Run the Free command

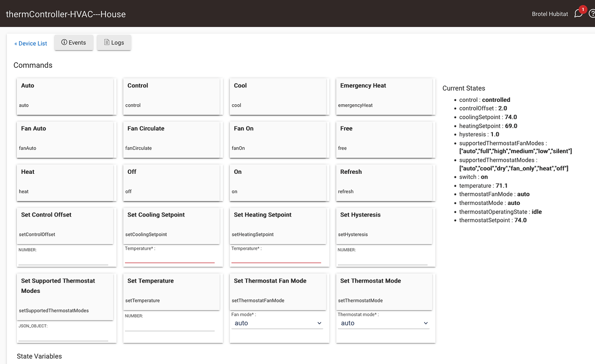385,139
